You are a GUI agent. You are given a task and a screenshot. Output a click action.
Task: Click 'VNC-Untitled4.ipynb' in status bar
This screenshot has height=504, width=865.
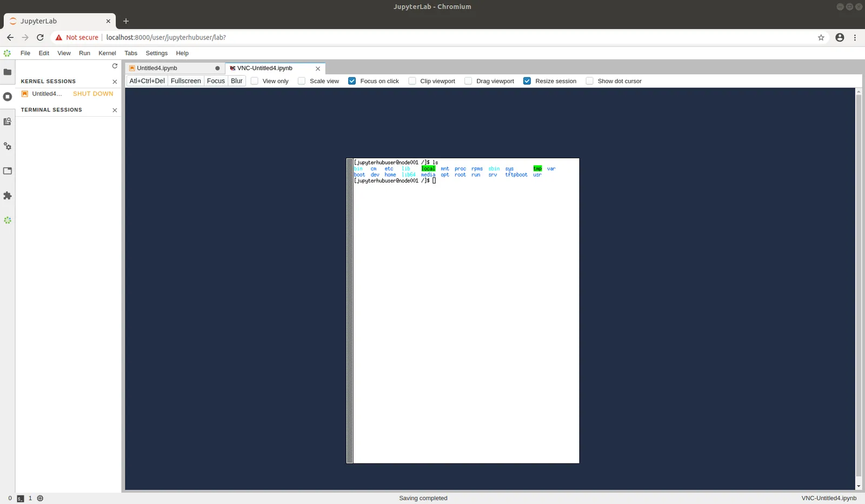(829, 498)
